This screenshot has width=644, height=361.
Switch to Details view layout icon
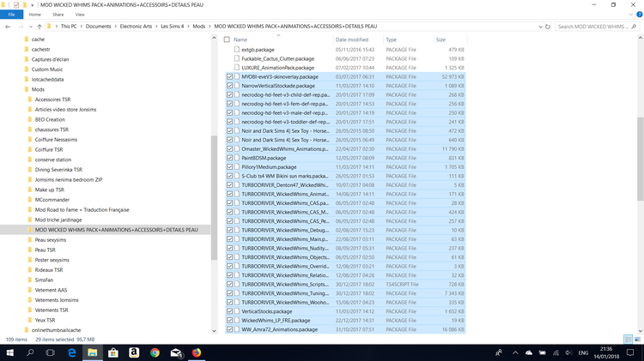pos(628,340)
